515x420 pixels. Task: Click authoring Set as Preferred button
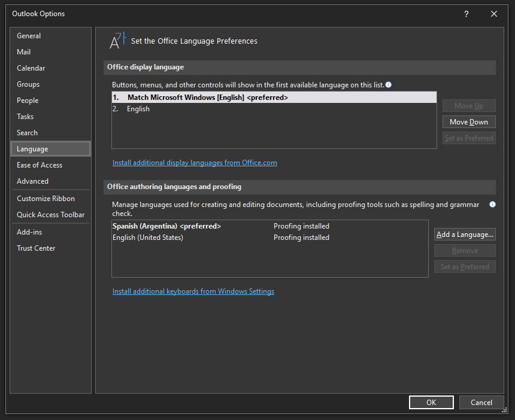point(465,267)
